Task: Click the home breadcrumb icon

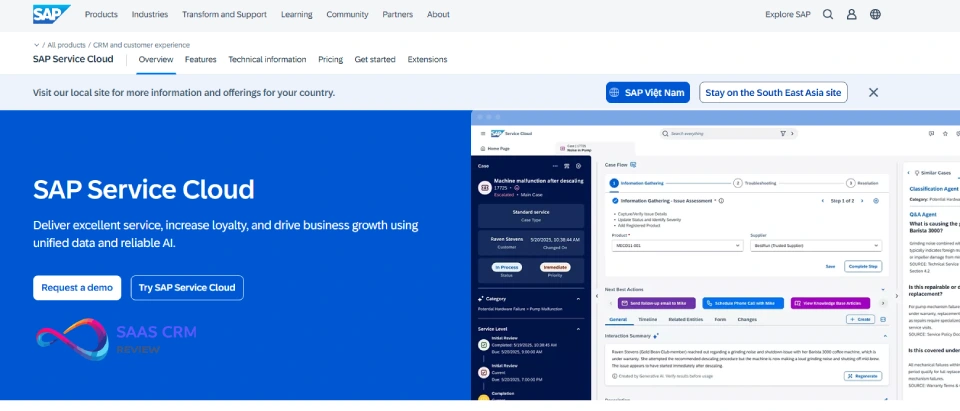Action: [37, 45]
